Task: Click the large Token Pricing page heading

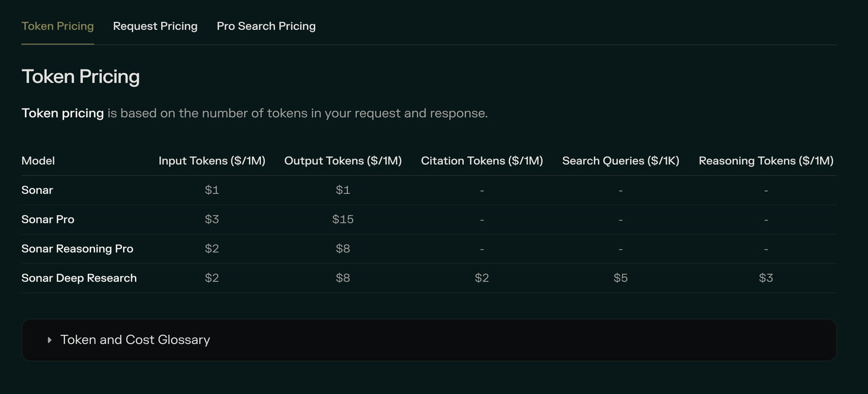Action: (80, 77)
